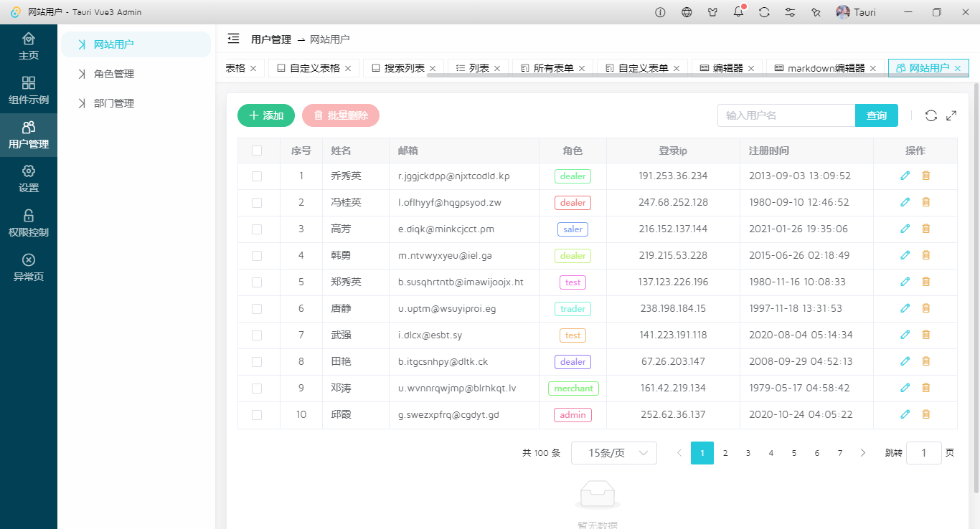Screen dimensions: 980x529
Task: Check the row for 郑秀英
Action: point(257,282)
